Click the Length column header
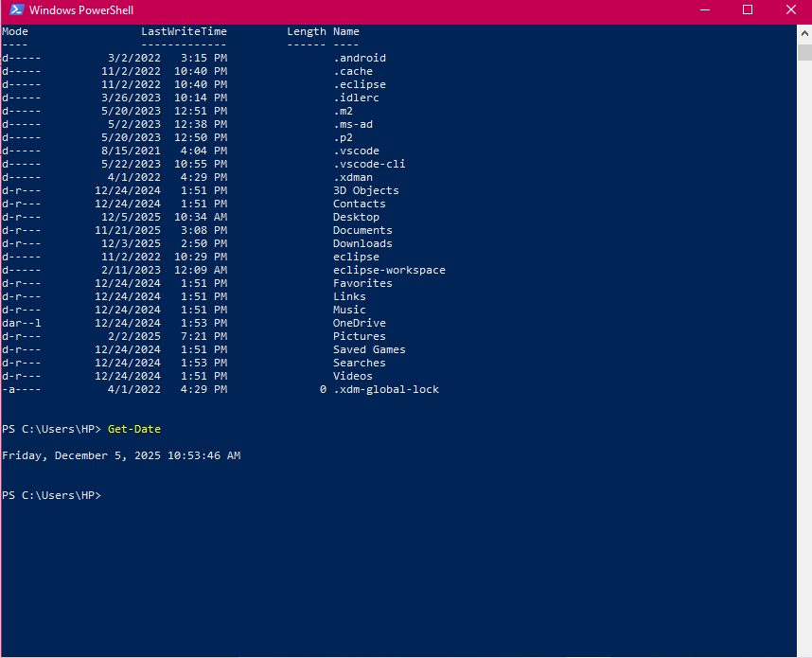 tap(307, 31)
